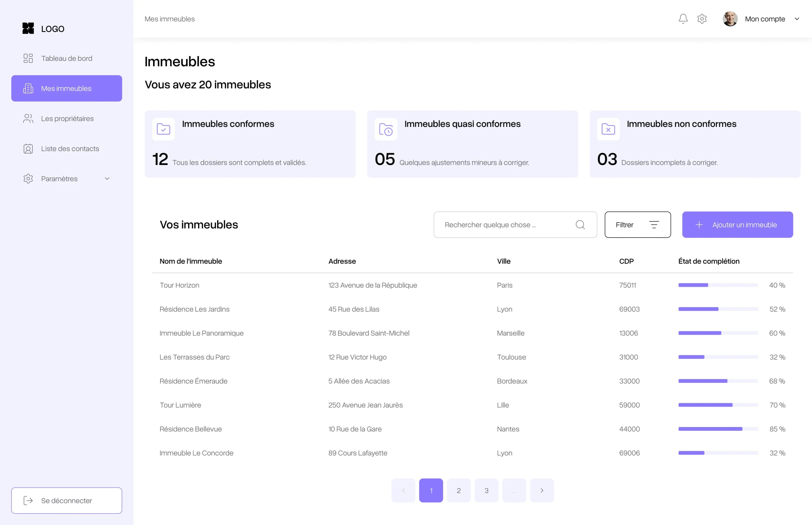The height and width of the screenshot is (525, 812).
Task: Open the Filtrer dropdown button
Action: coord(638,225)
